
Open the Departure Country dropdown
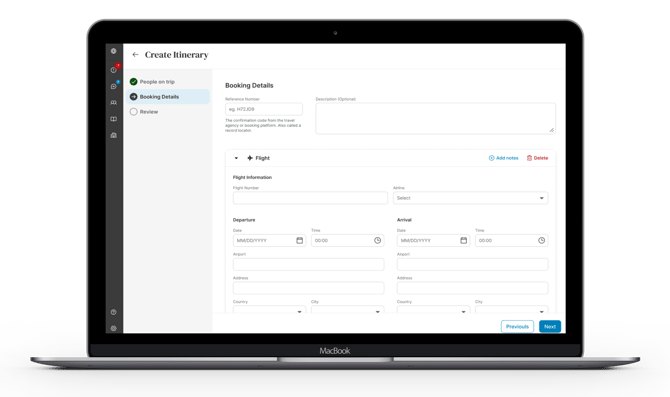tap(269, 310)
